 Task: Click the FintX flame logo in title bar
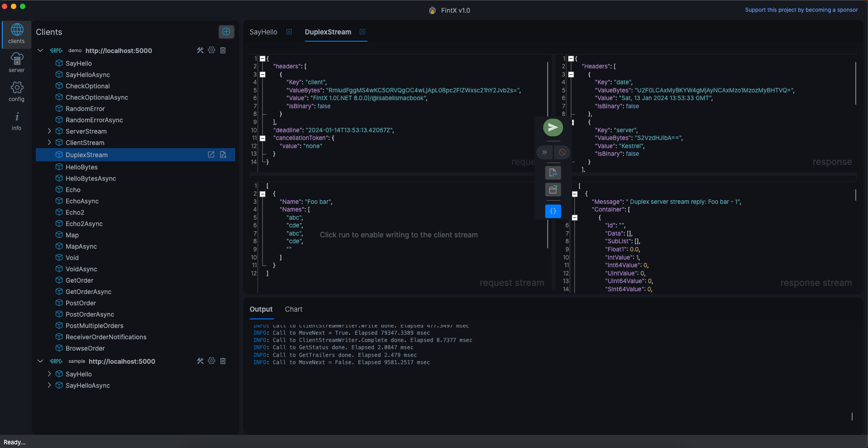433,10
